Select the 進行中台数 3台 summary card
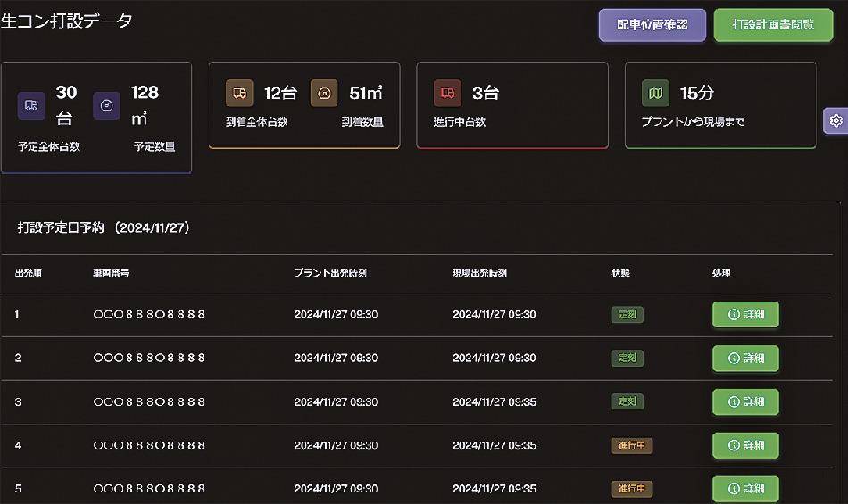Screen dimensions: 848x504 pos(512,105)
